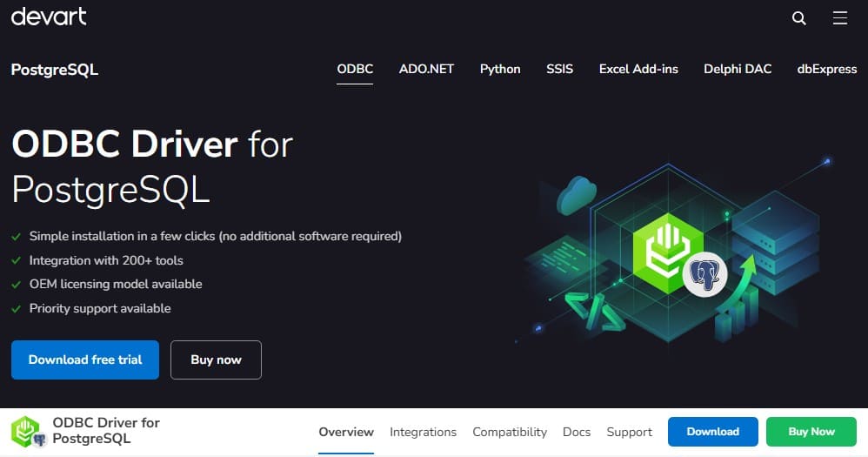Select the Overview section tab
The height and width of the screenshot is (457, 868).
(x=346, y=432)
